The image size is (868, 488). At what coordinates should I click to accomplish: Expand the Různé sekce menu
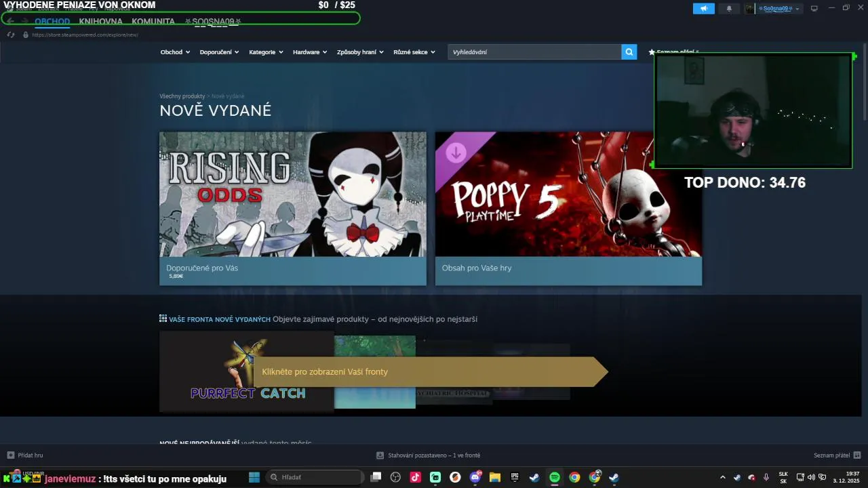click(x=414, y=52)
